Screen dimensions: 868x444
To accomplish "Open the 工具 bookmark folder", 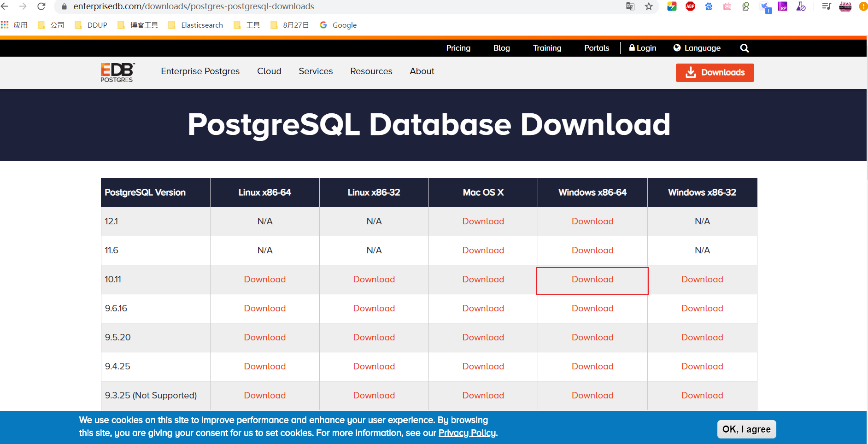I will pos(247,25).
